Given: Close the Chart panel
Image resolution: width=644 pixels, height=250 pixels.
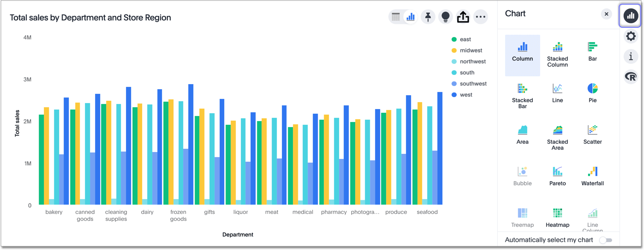Looking at the screenshot, I should click(x=606, y=14).
